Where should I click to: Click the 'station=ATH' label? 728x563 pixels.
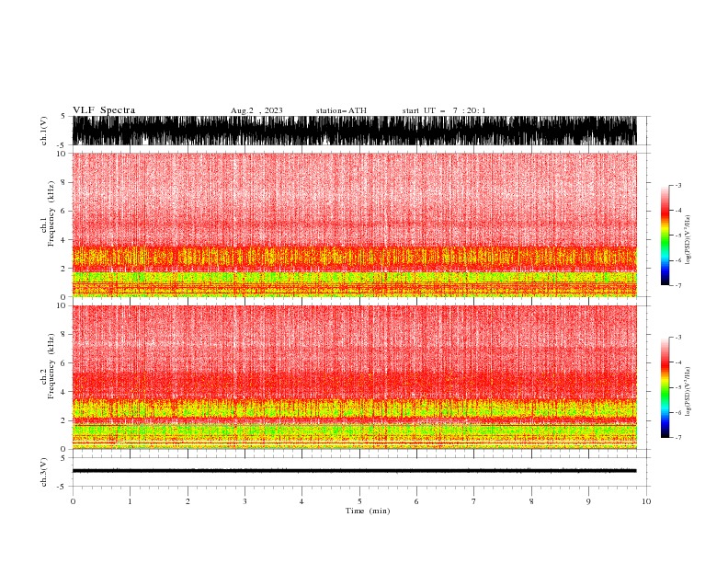[341, 110]
